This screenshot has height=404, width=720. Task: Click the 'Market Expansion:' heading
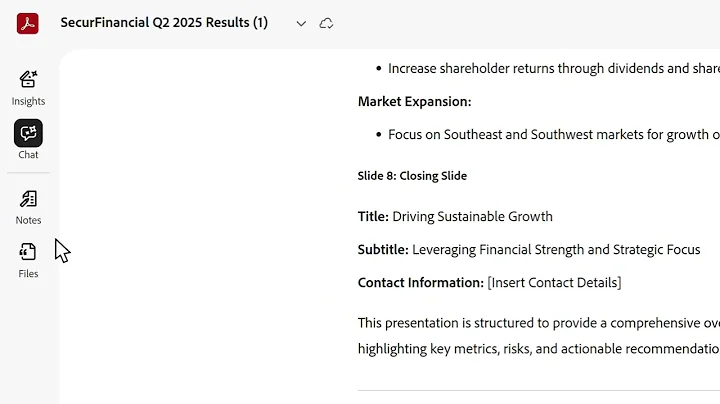pyautogui.click(x=414, y=102)
